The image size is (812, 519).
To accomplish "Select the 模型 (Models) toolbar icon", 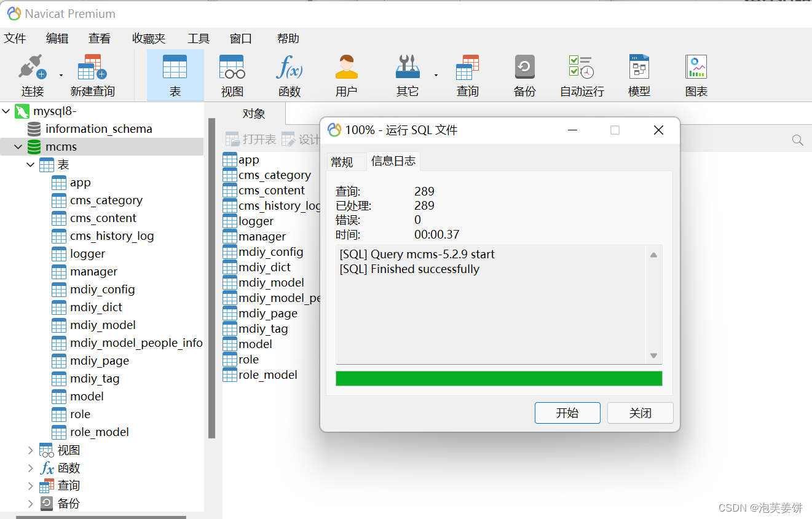I will coord(638,74).
